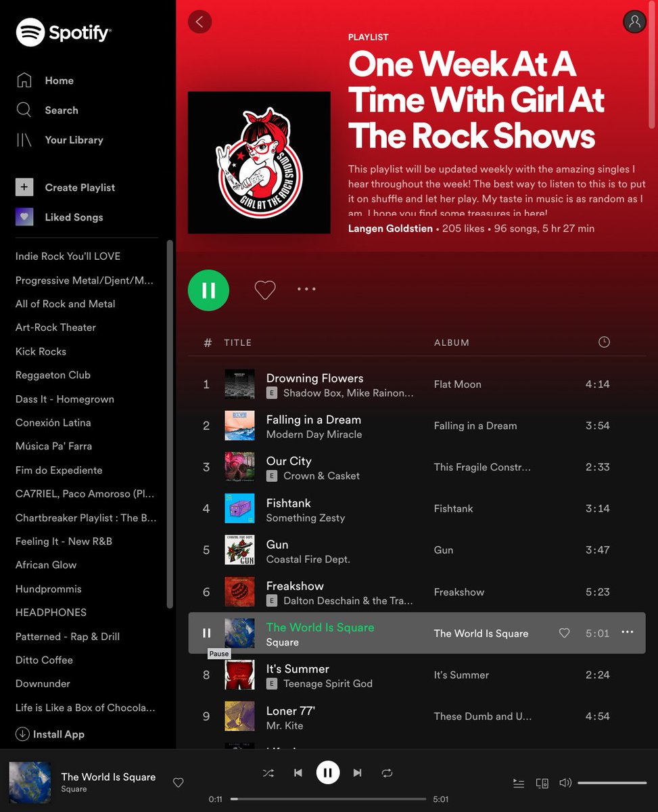
Task: Click Create Playlist plus icon
Action: click(x=24, y=187)
